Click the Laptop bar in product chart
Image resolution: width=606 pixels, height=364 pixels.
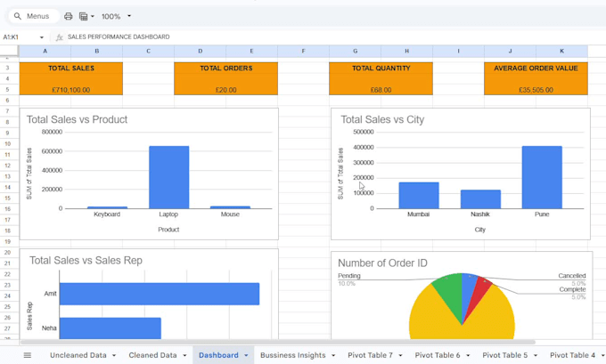pyautogui.click(x=169, y=177)
